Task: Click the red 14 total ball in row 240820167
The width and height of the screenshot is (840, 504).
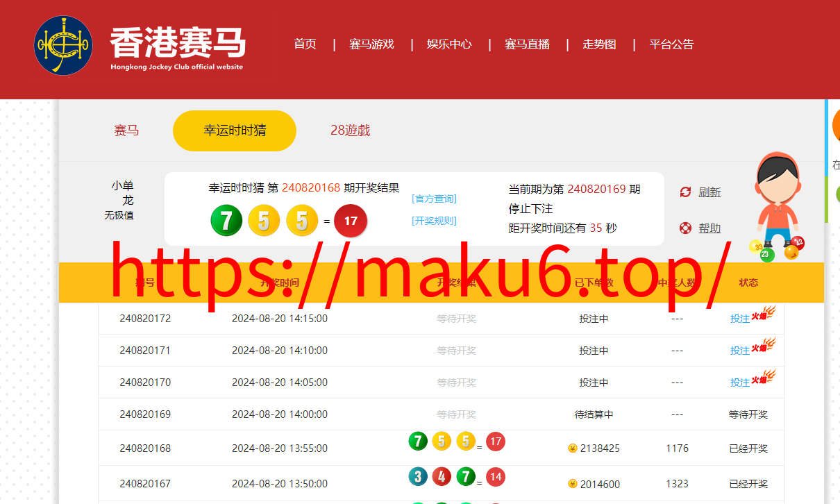Action: (495, 478)
